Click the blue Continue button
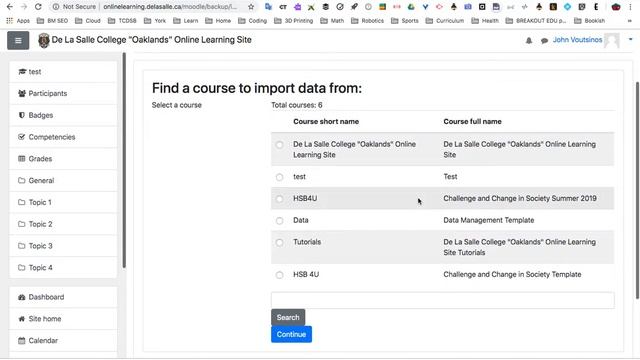Screen dimensions: 640x360 pyautogui.click(x=291, y=334)
